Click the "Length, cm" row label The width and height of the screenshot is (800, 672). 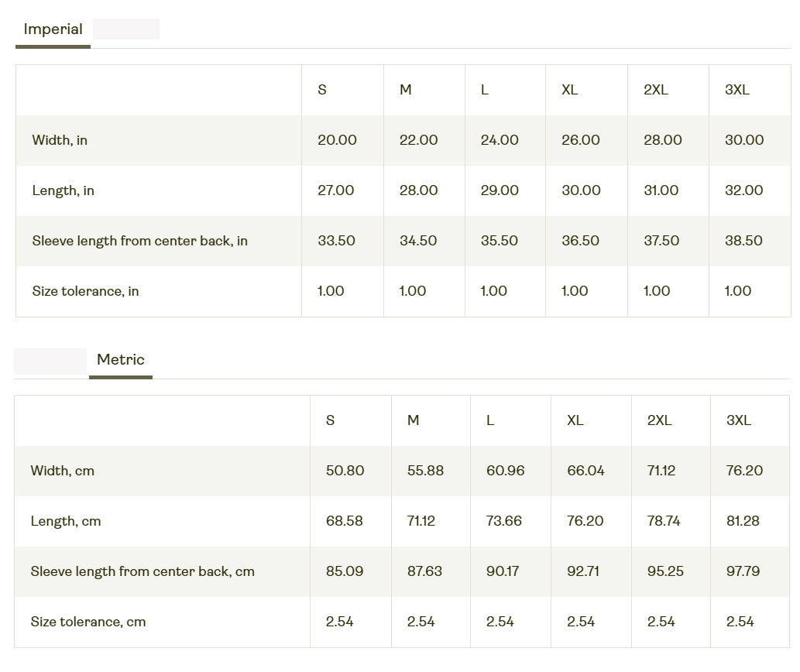click(66, 521)
